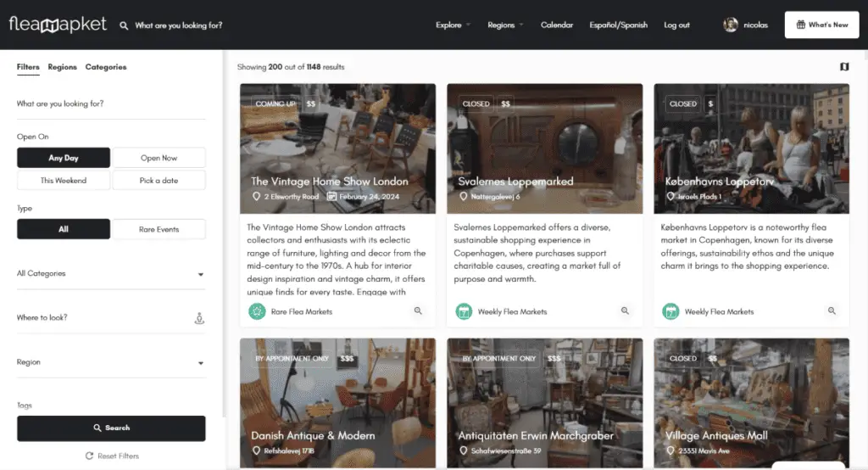Open Village Antiques Mall listing title
The image size is (868, 470).
(716, 435)
